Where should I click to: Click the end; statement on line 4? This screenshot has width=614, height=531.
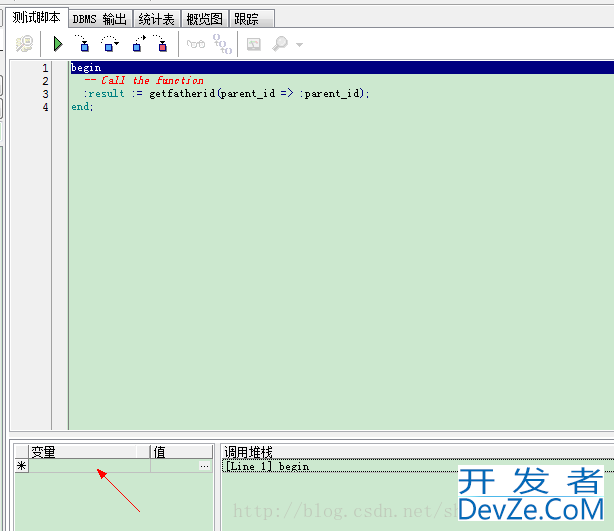coord(82,107)
